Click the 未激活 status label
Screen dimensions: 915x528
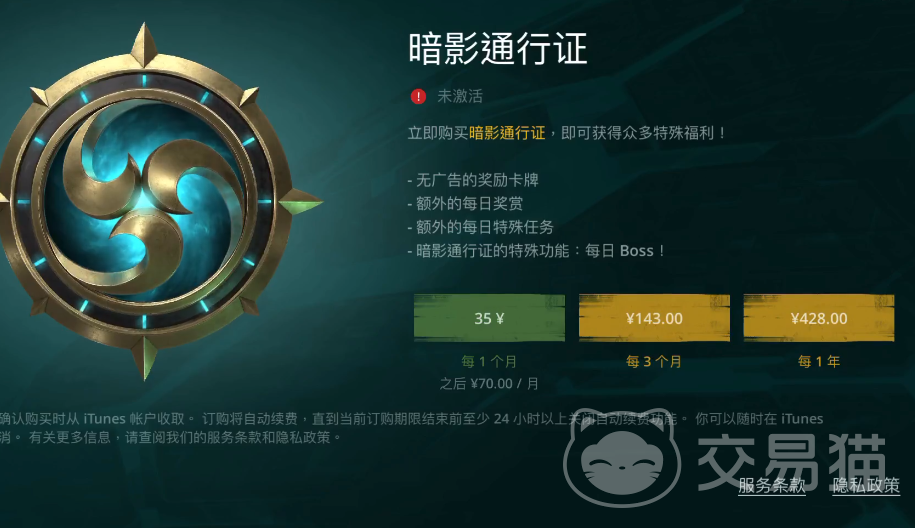pyautogui.click(x=460, y=96)
